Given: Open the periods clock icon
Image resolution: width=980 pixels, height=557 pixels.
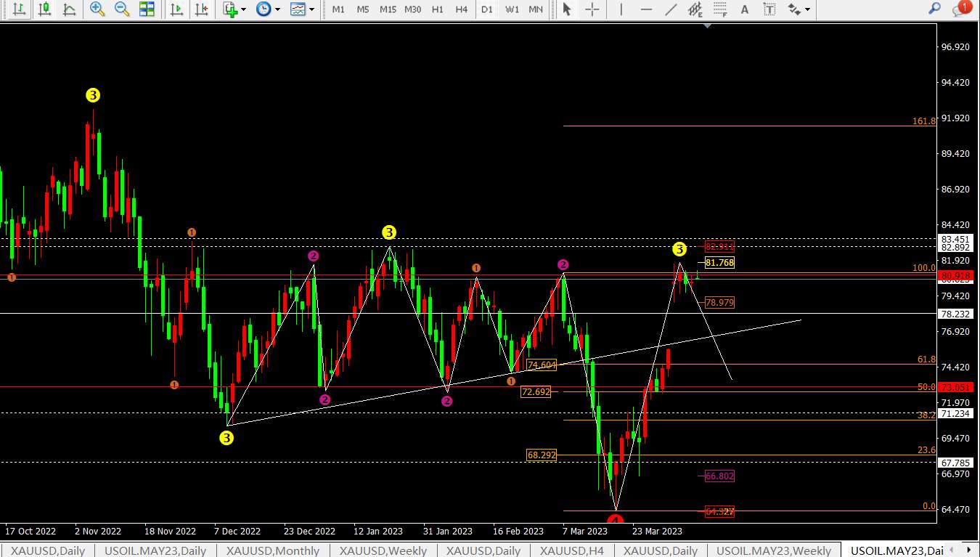Looking at the screenshot, I should point(264,9).
